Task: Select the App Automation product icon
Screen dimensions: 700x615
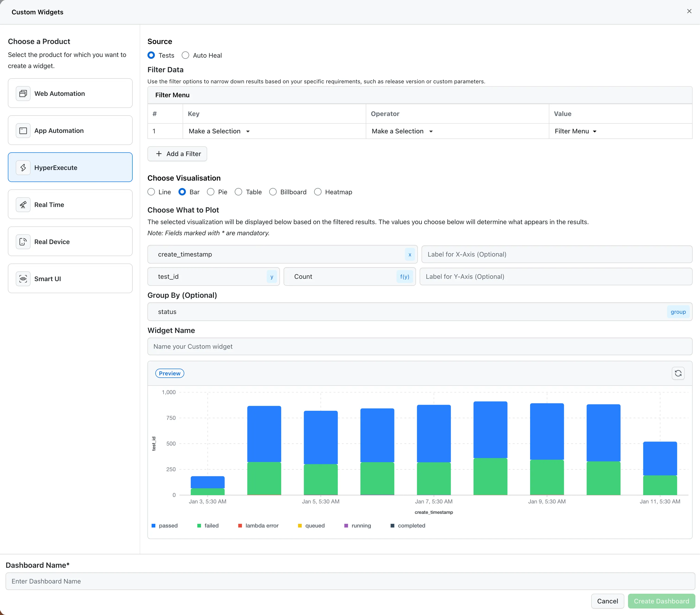Action: [23, 130]
